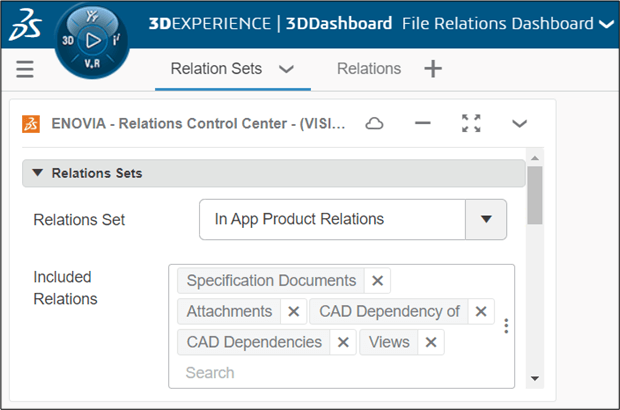Click the 3DDashboard title text
This screenshot has height=410, width=620.
339,24
